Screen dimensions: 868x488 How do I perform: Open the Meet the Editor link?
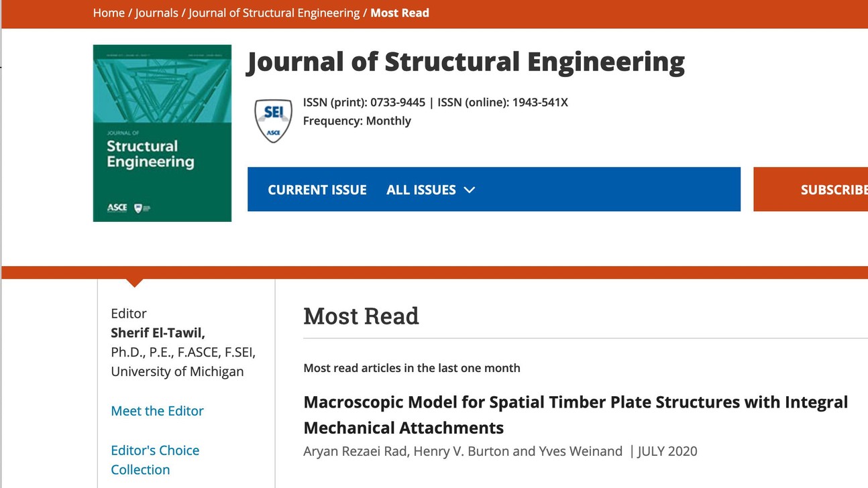(x=157, y=411)
